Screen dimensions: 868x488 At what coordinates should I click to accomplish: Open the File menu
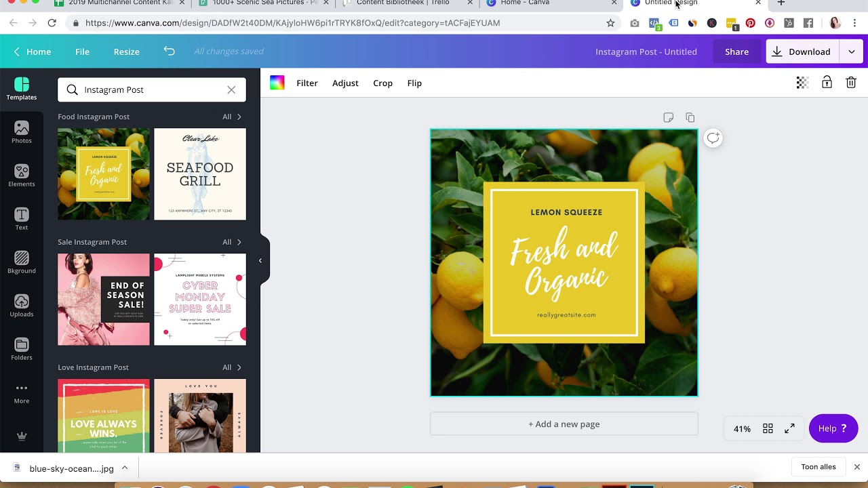coord(82,52)
